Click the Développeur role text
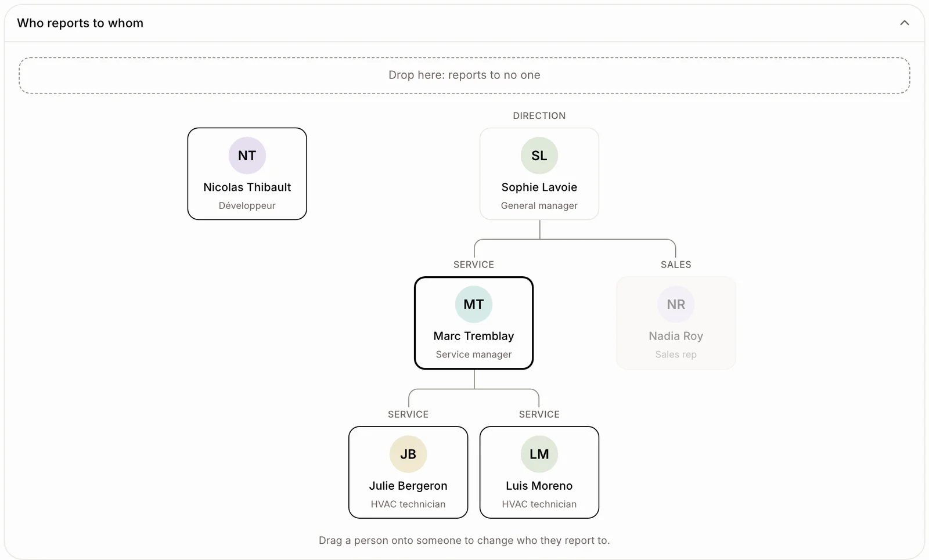Viewport: 929px width, 560px height. tap(247, 205)
